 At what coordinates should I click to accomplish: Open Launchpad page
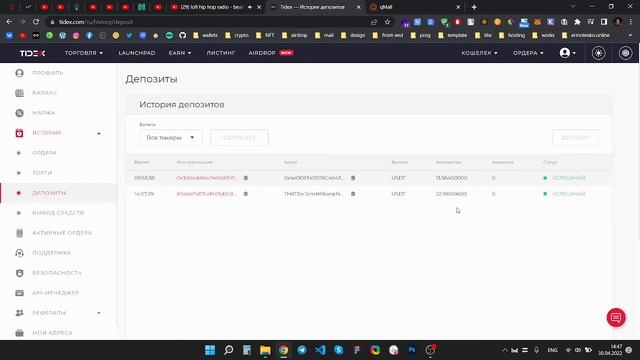pos(137,53)
